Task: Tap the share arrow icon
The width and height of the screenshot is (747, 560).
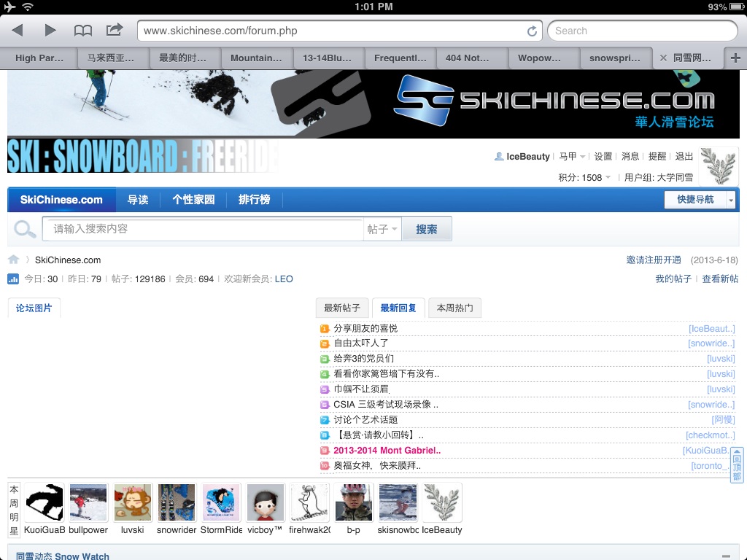Action: coord(115,30)
